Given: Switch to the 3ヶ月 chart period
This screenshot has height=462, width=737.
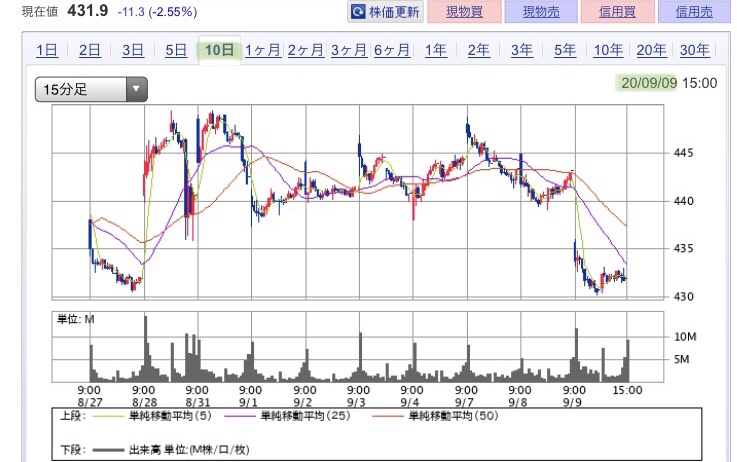Looking at the screenshot, I should click(x=349, y=50).
